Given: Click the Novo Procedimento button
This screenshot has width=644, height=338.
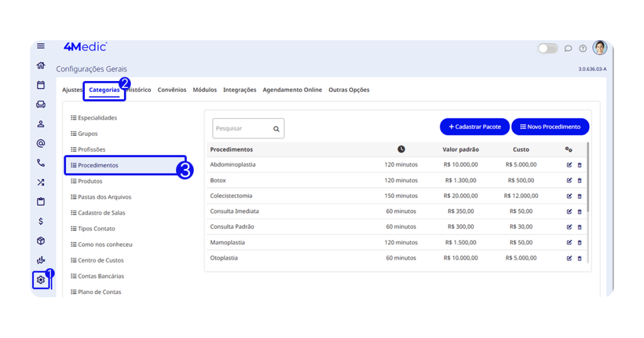Looking at the screenshot, I should [x=550, y=127].
